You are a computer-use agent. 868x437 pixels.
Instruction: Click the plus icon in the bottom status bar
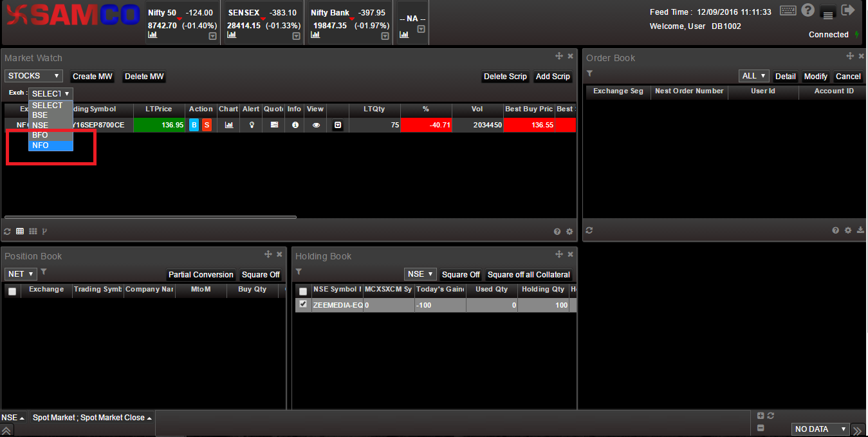pyautogui.click(x=761, y=416)
